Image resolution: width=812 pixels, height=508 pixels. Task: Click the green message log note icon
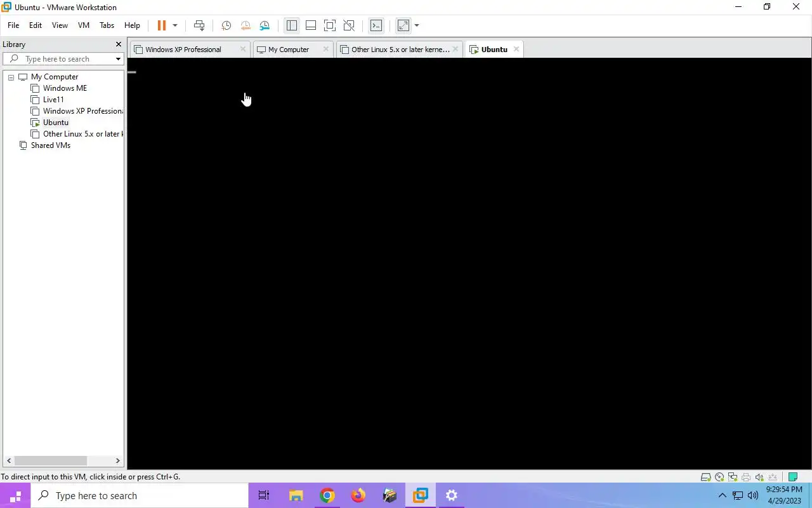pos(793,477)
